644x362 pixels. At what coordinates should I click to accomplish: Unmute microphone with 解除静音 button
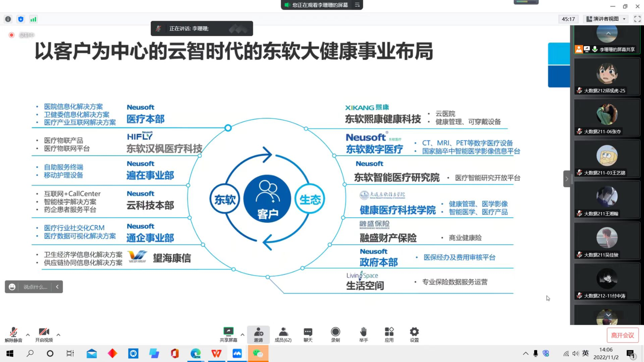coord(13,335)
